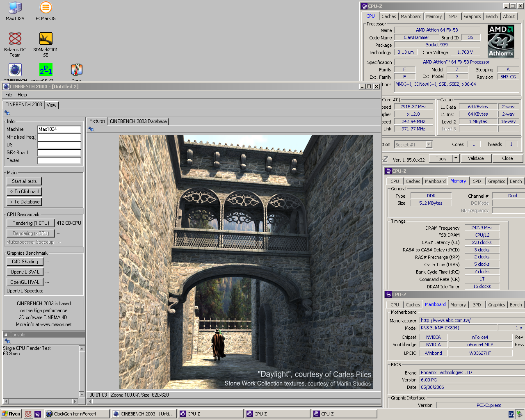
Task: Click the rendered Daylight image
Action: point(246,262)
